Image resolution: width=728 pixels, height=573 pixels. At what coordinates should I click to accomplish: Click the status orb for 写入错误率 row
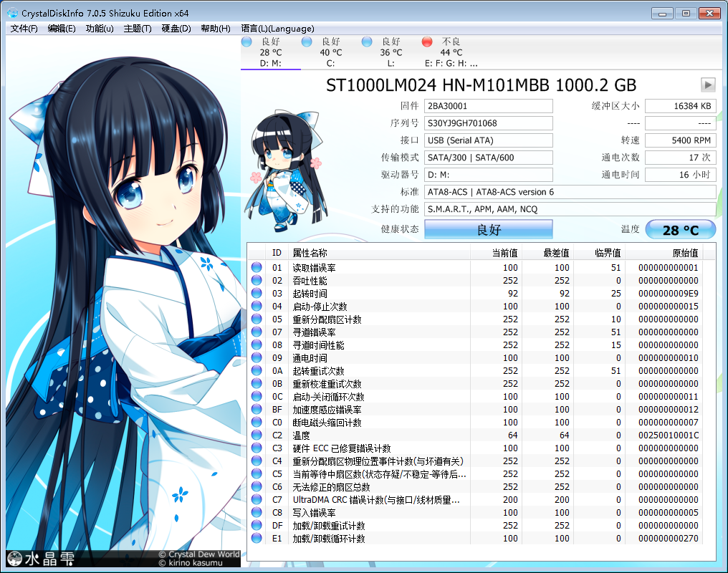point(257,512)
